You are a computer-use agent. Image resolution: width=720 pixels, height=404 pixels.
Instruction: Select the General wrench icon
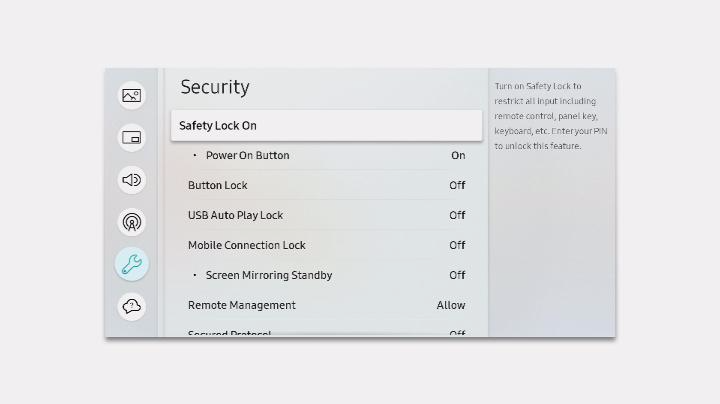click(x=132, y=264)
